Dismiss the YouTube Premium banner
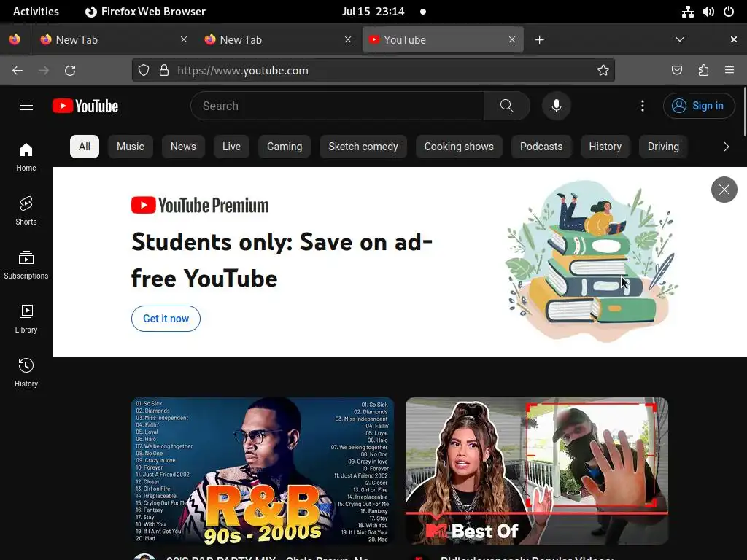 [724, 190]
